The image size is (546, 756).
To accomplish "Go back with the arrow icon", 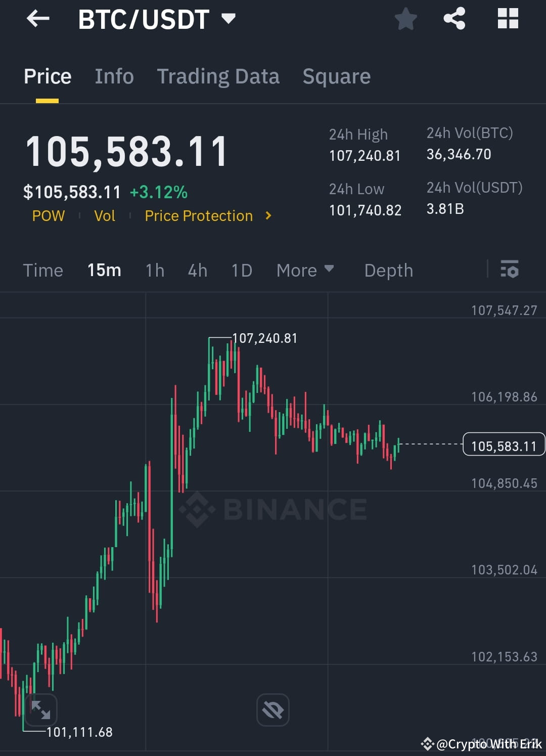I will [38, 19].
